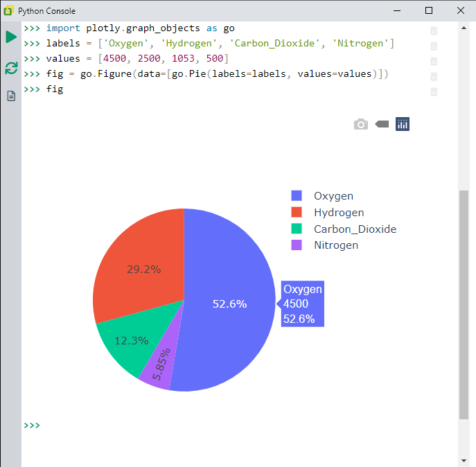
Task: Delete the import plotly line via trash icon
Action: tap(434, 30)
